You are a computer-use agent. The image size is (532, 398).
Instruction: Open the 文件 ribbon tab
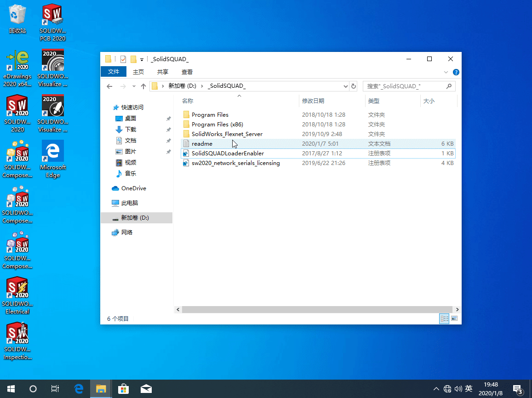pyautogui.click(x=114, y=72)
